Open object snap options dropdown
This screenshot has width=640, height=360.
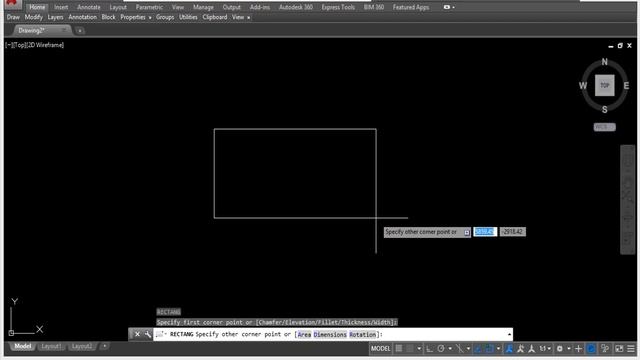click(x=499, y=349)
